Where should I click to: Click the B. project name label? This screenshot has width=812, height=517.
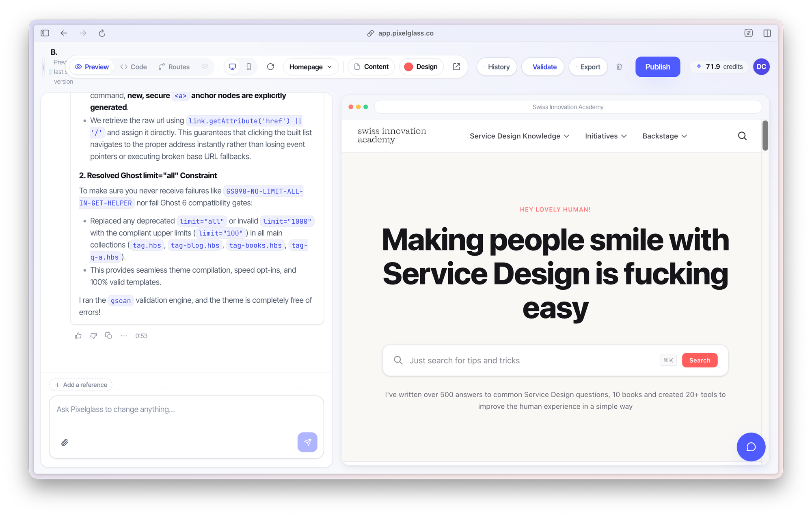(x=54, y=52)
